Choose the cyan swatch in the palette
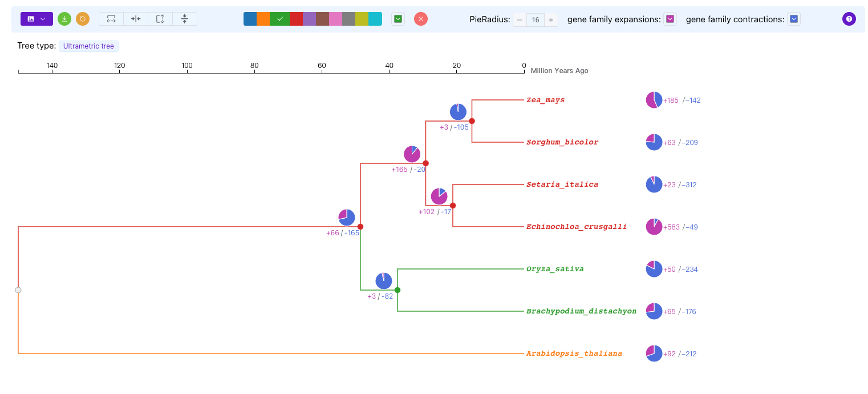Image resolution: width=868 pixels, height=394 pixels. pos(375,19)
